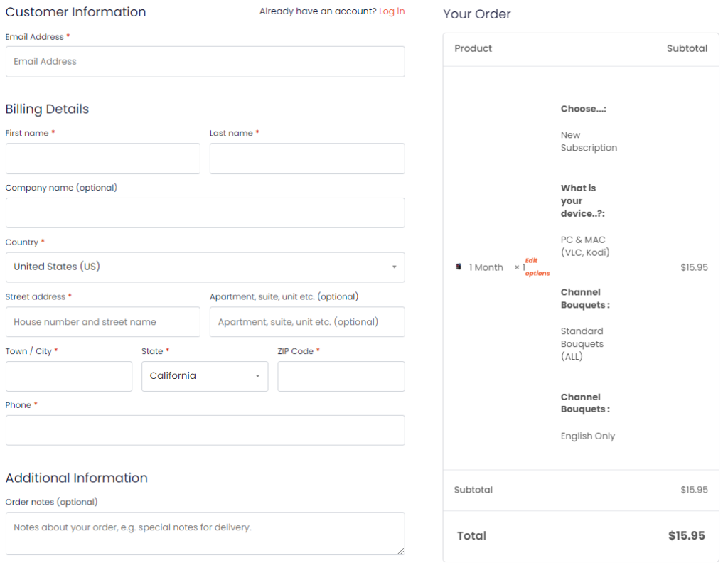This screenshot has width=728, height=568.
Task: Select the Town / City text field
Action: [68, 376]
